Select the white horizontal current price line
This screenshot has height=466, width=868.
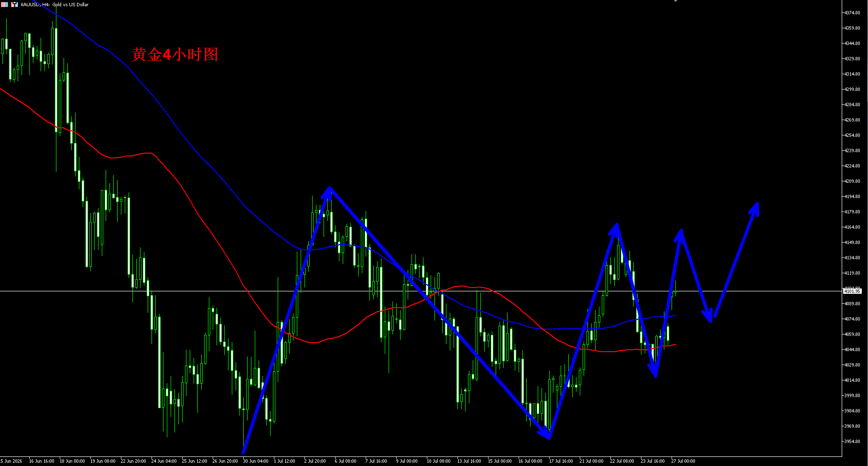coord(421,291)
